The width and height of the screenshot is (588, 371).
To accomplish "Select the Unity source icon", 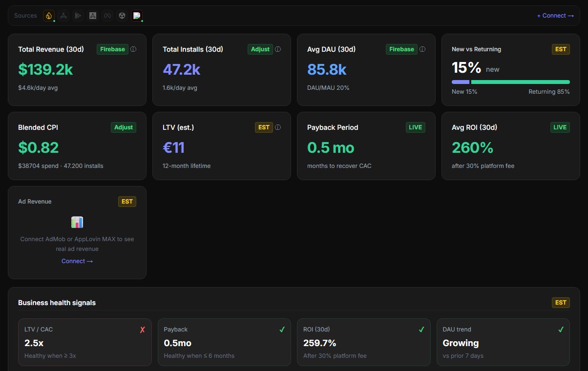I will click(x=122, y=16).
